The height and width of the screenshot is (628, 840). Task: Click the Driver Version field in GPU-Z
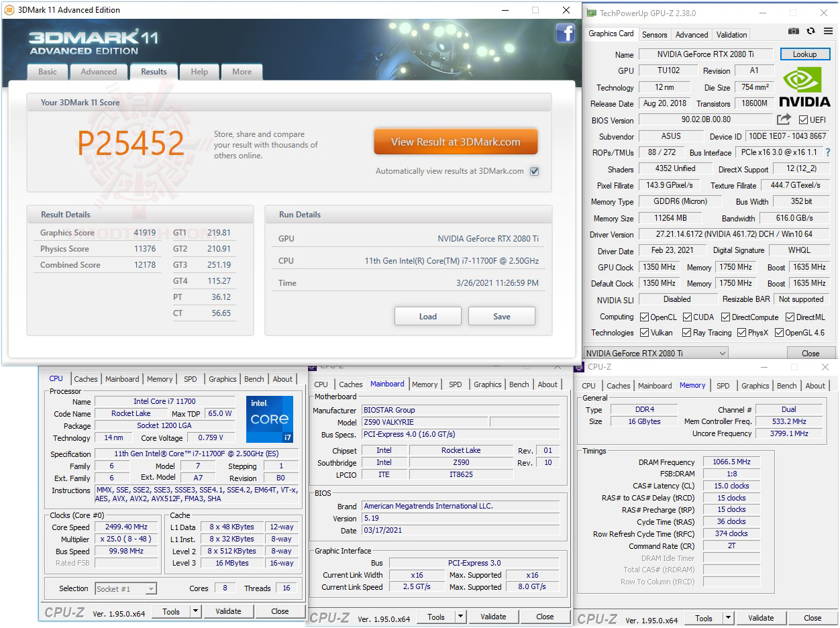click(734, 234)
